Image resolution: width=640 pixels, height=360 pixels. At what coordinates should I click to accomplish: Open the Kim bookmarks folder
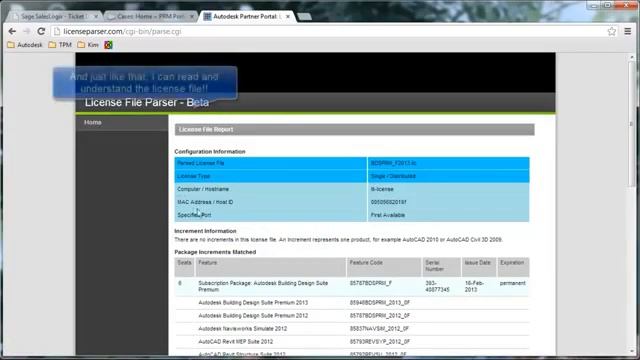click(x=88, y=45)
